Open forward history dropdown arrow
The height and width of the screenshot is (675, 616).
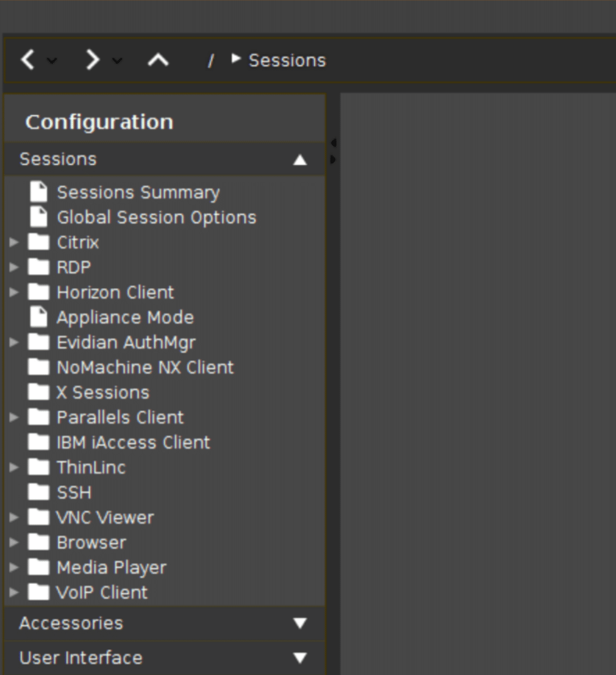(x=117, y=61)
